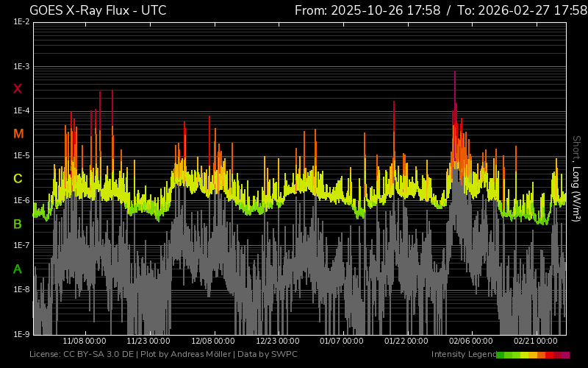Click the green A flare class label

click(18, 269)
